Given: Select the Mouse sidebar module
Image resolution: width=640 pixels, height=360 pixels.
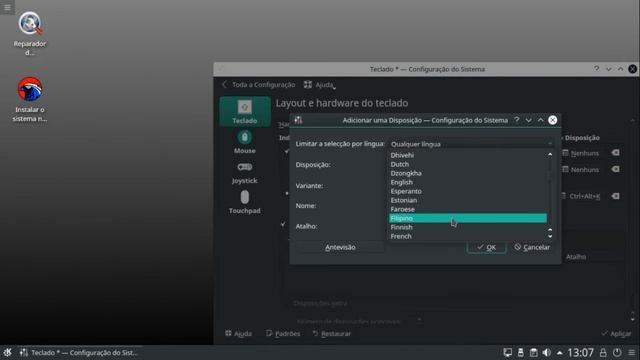Looking at the screenshot, I should pyautogui.click(x=244, y=142).
